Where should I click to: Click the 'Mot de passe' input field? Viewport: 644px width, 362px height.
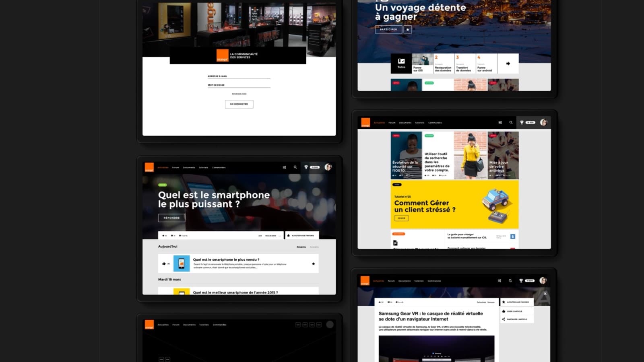click(239, 85)
